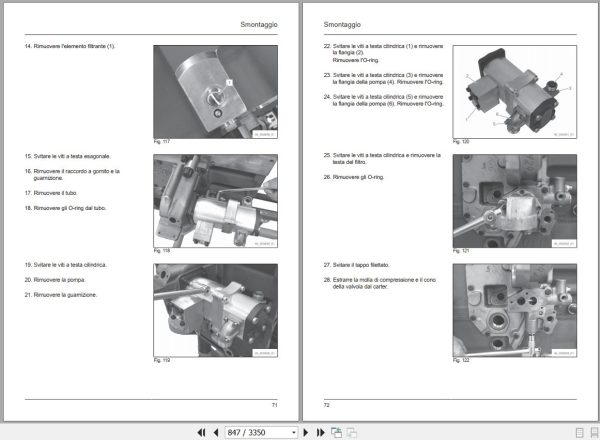Click the 'Smontaggio' header on the right page
Screen dimensions: 600x440
(x=342, y=24)
